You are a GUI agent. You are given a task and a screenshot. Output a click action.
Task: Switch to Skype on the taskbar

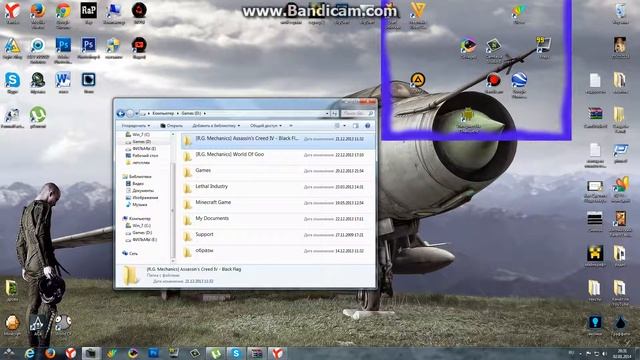point(236,353)
